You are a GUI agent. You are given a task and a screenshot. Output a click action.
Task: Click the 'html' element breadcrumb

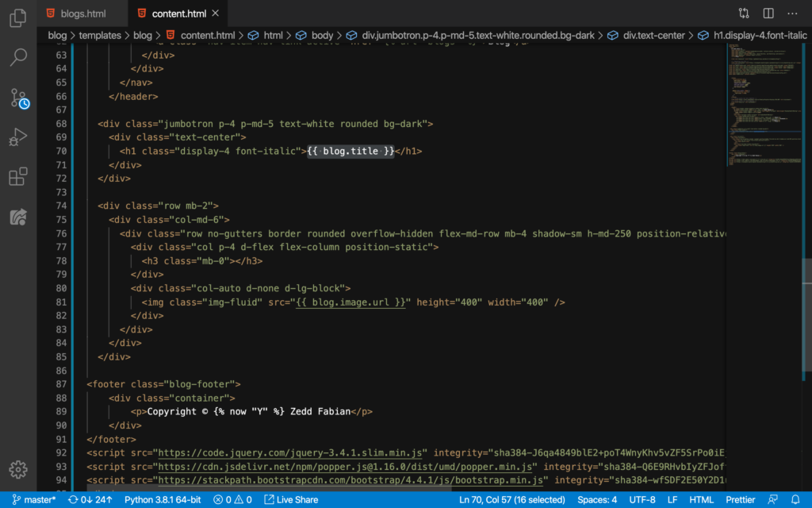point(273,35)
